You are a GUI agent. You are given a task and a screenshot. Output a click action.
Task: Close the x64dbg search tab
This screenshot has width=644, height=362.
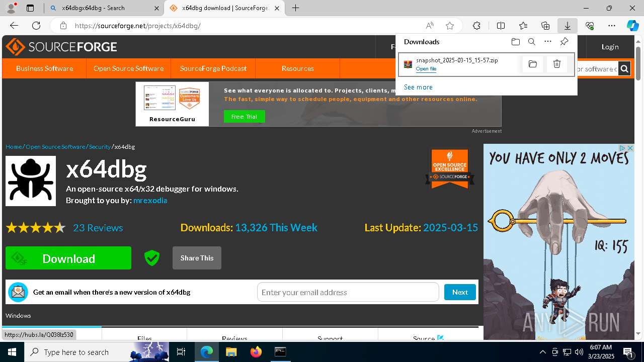pos(156,8)
